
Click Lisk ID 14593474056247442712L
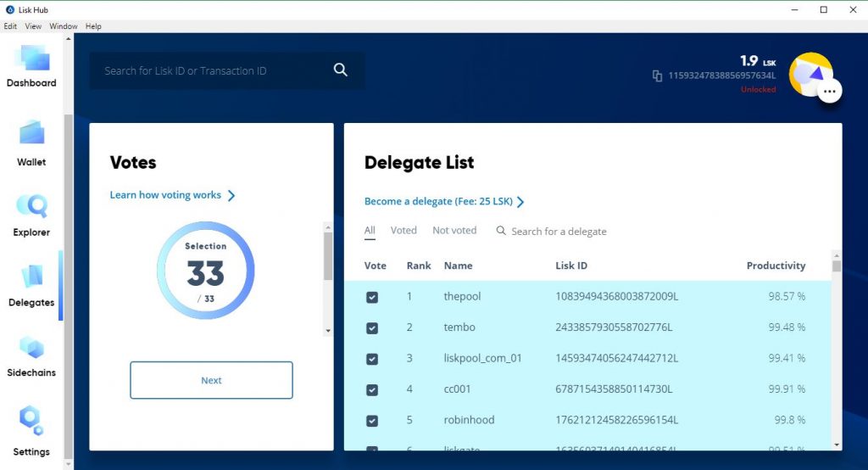pyautogui.click(x=617, y=358)
